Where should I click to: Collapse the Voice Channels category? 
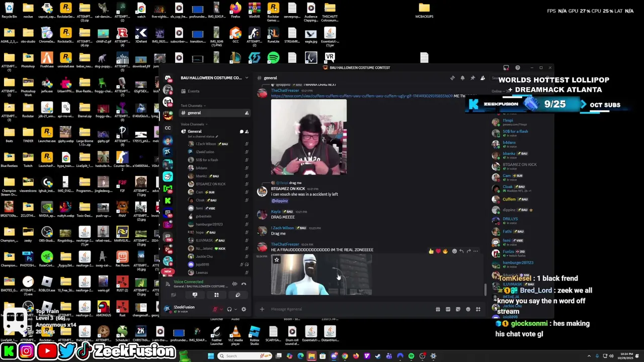[x=194, y=124]
